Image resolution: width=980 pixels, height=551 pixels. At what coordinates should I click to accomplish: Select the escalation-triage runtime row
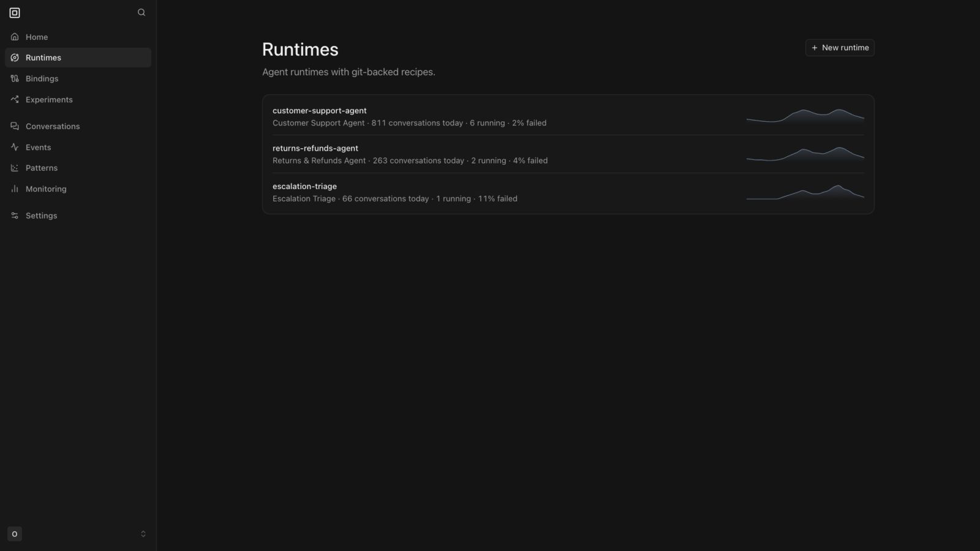click(x=568, y=192)
